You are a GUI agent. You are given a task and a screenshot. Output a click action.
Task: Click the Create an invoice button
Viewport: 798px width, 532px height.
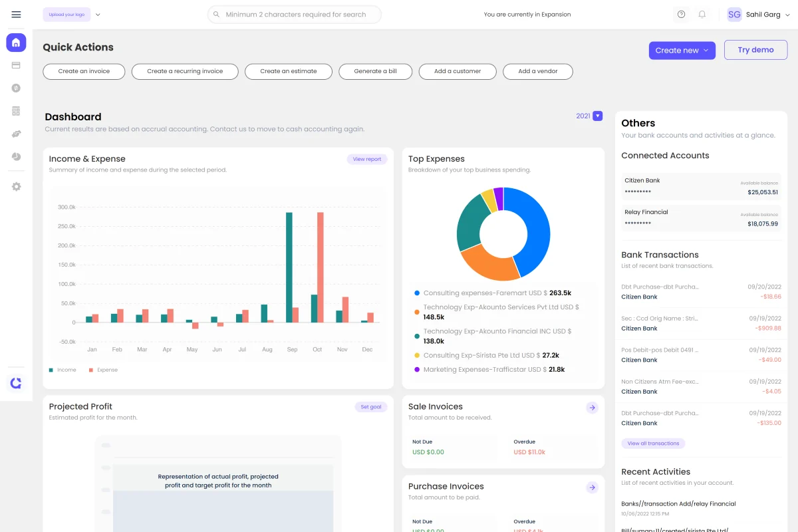84,71
